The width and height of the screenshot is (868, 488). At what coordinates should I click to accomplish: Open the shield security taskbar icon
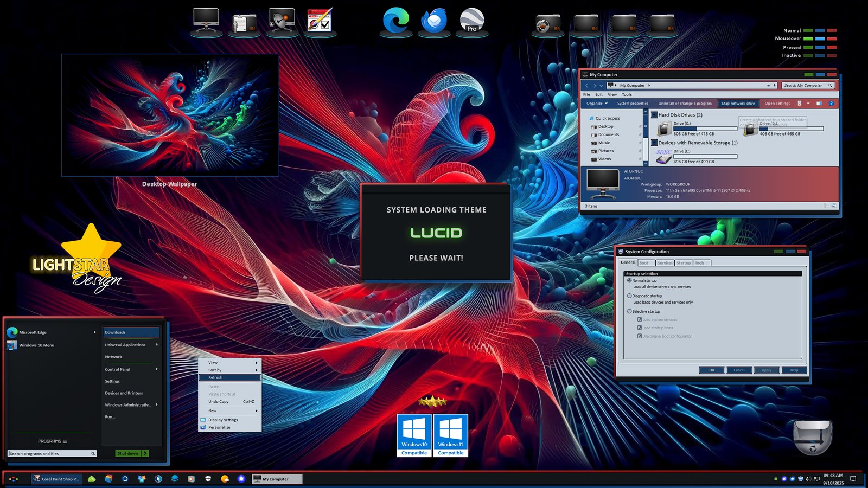coord(208,479)
